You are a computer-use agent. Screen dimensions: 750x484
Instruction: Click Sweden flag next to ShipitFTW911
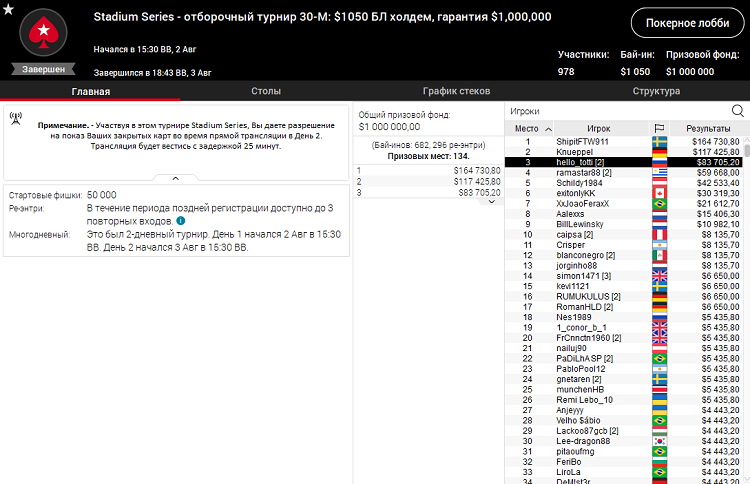[659, 142]
